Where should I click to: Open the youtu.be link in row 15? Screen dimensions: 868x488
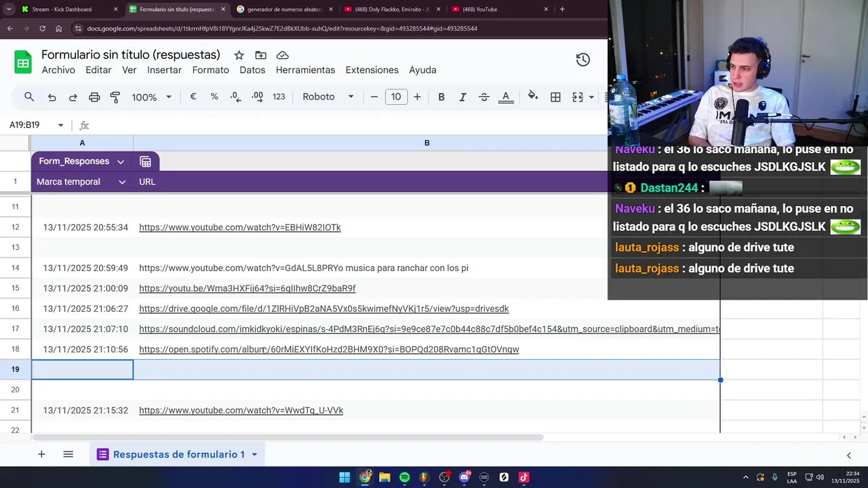coord(248,288)
